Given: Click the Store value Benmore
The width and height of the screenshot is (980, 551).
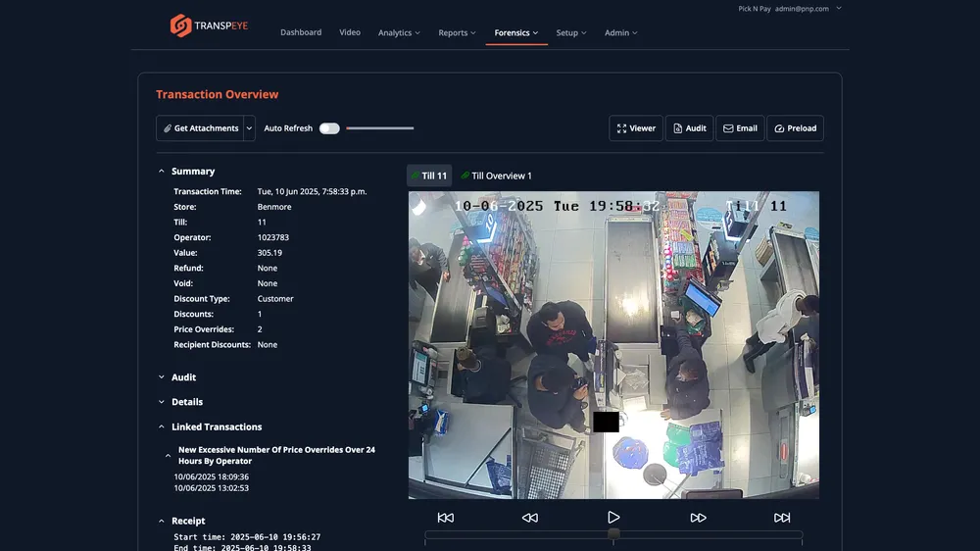Looking at the screenshot, I should click(274, 207).
